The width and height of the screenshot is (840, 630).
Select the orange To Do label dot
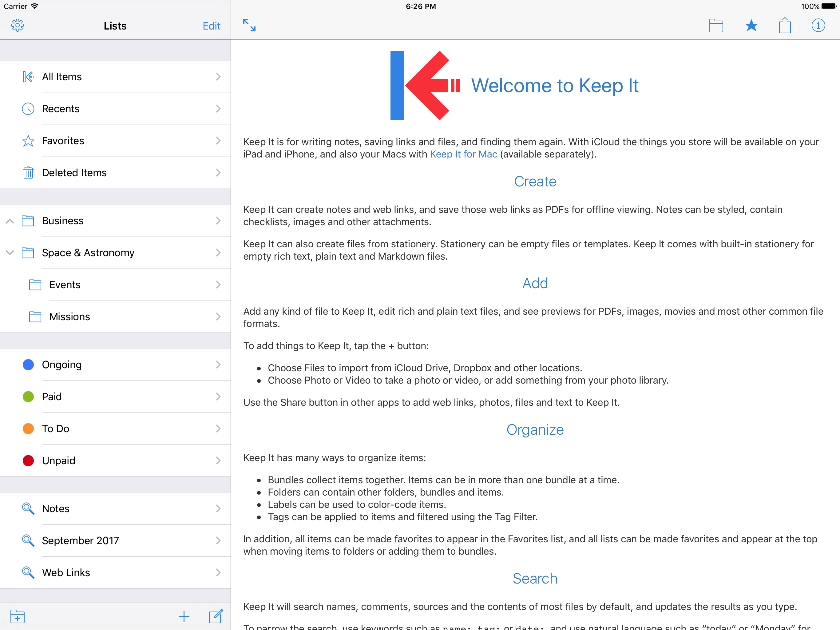click(28, 429)
